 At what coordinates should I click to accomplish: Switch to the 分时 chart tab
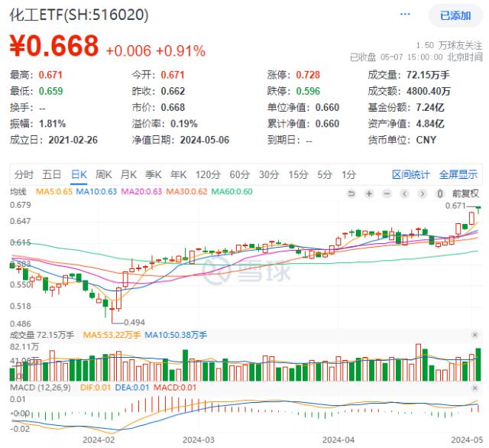click(x=24, y=175)
